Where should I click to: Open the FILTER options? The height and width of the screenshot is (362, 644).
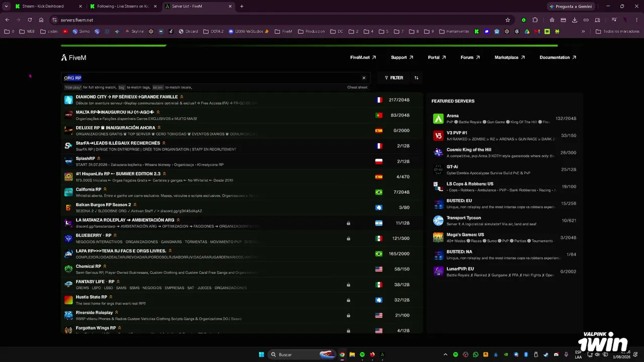394,78
